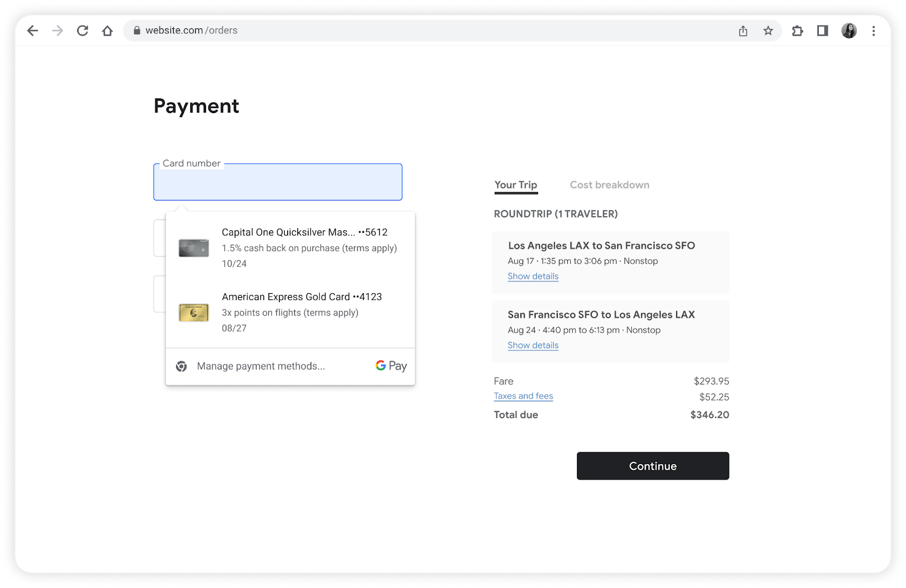Expand Show details for the SFO to LAX flight

click(x=532, y=345)
